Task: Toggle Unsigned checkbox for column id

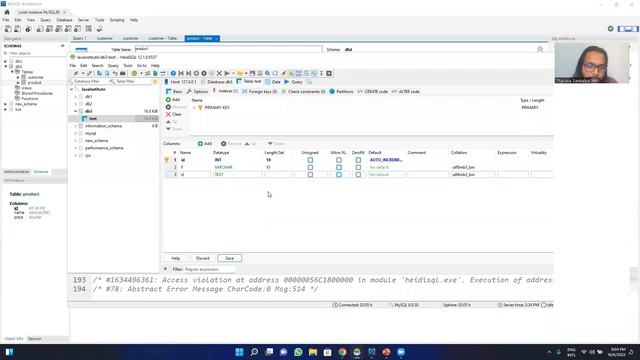Action: pos(310,160)
